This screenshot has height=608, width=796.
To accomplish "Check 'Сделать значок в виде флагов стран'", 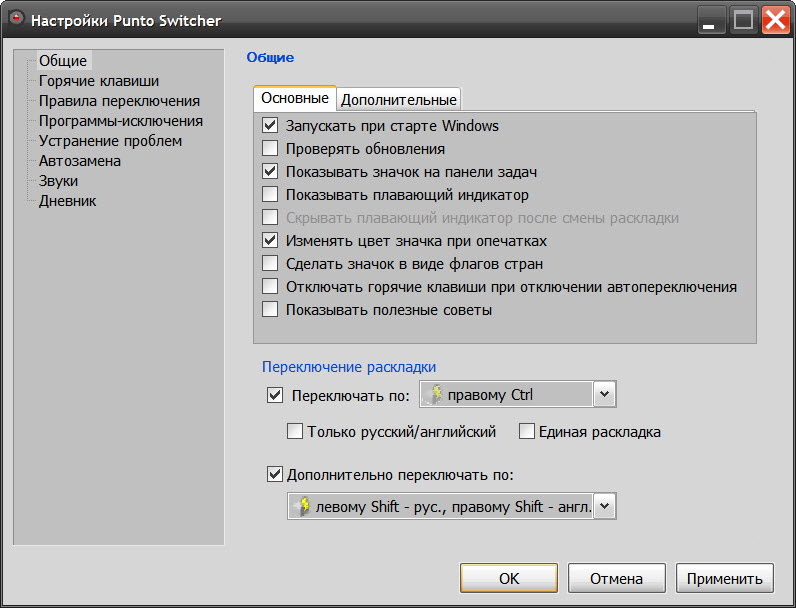I will pos(269,264).
